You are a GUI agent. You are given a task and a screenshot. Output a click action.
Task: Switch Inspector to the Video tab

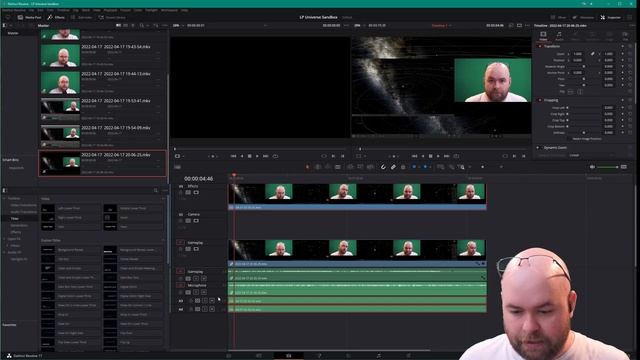click(x=543, y=36)
